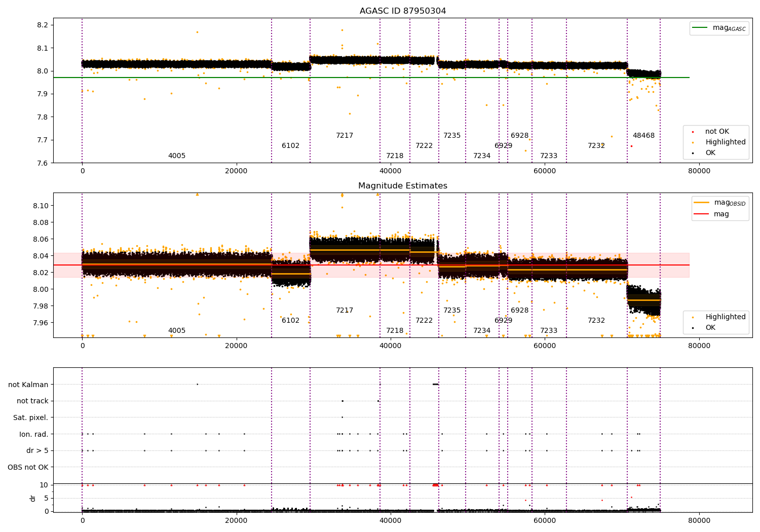Screen dimensions: 760x532
Task: Click the title 'AGASC ID 87950304'
Action: click(x=403, y=11)
